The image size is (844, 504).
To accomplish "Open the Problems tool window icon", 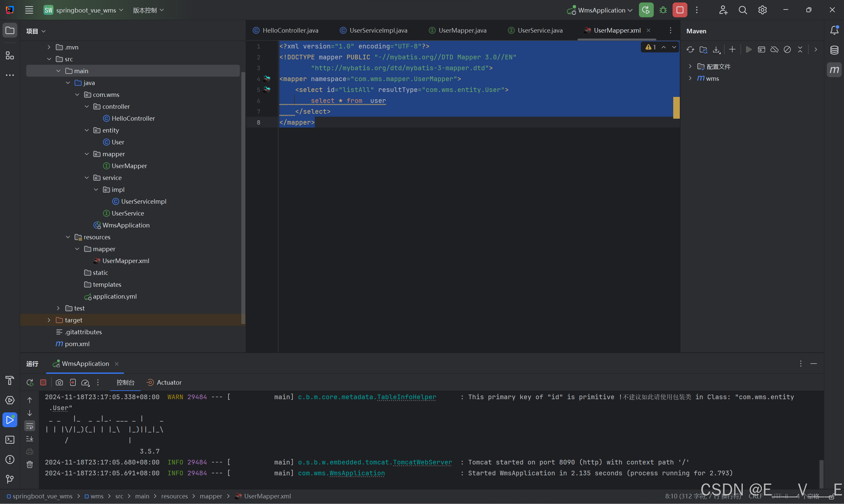I will (10, 460).
